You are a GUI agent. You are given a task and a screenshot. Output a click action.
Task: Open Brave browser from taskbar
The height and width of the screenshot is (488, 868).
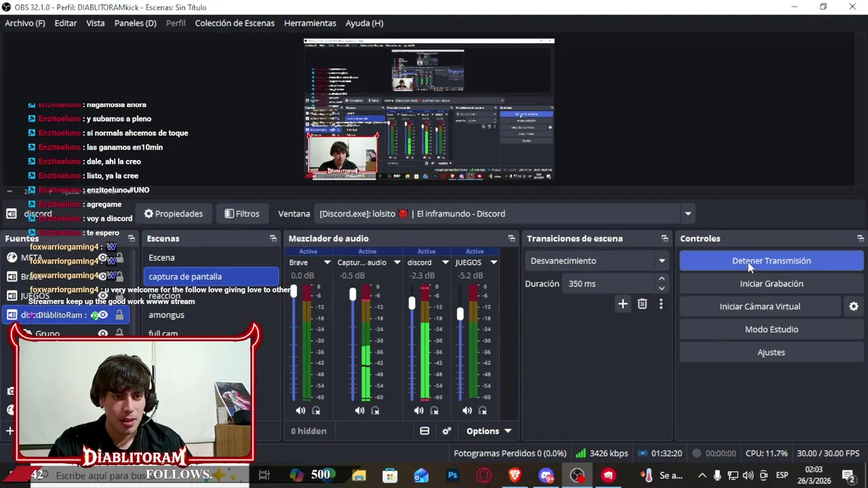point(515,475)
